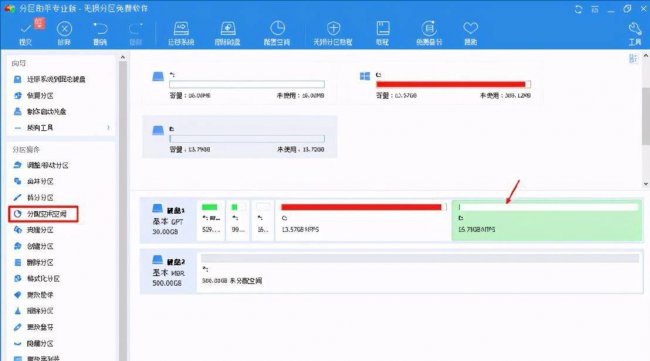
Task: Expand the All Tools arrow in sidebar
Action: (108, 128)
